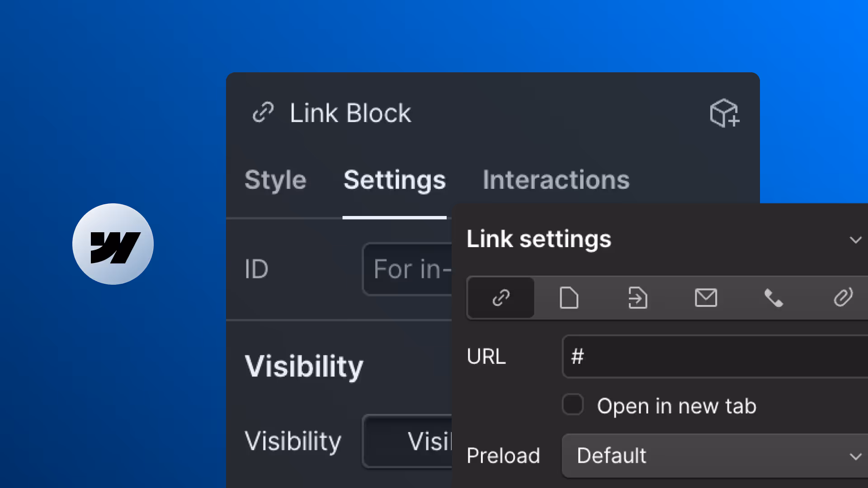Viewport: 868px width, 488px height.
Task: Enable Open in new tab checkbox
Action: tap(573, 404)
